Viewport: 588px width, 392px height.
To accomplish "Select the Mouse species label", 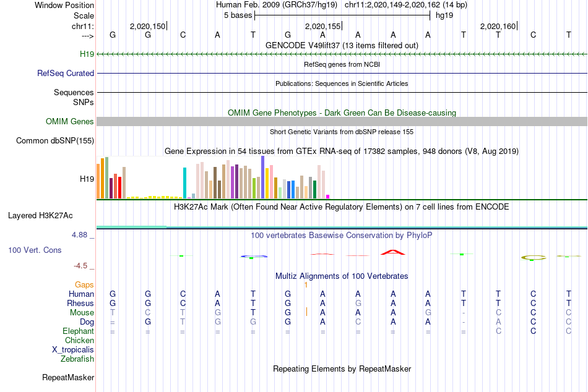I will pyautogui.click(x=82, y=313).
